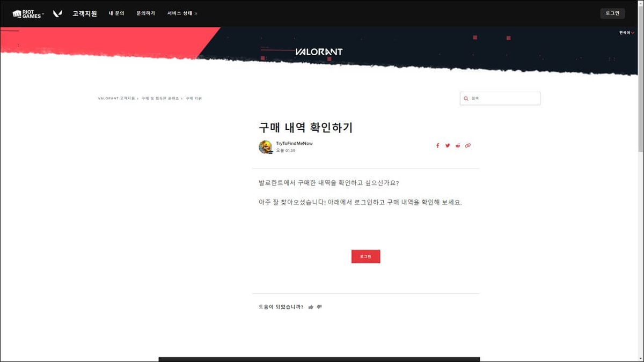Expand the 한국어 language dropdown
Image resolution: width=644 pixels, height=362 pixels.
coord(626,33)
